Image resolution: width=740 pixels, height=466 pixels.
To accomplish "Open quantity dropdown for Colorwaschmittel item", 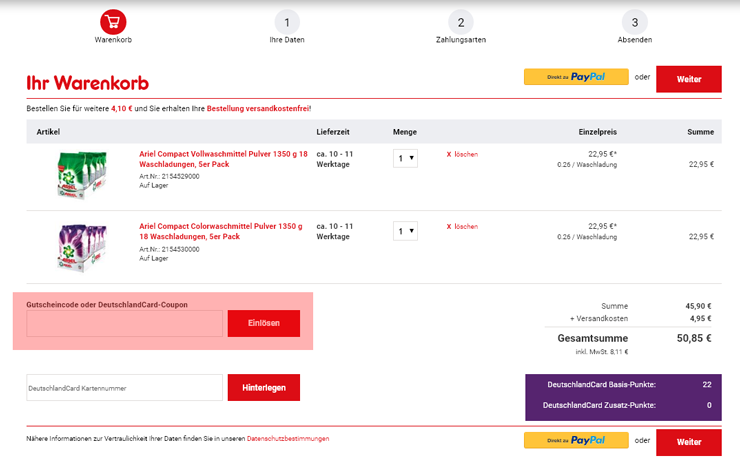I will (405, 231).
